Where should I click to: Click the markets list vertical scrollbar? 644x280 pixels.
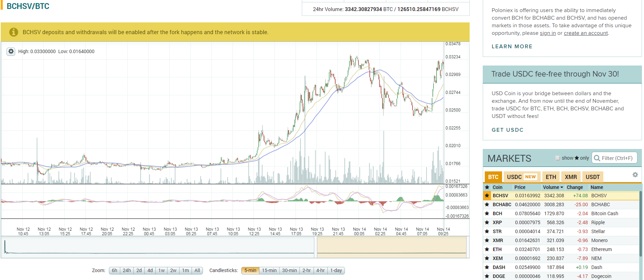(x=641, y=224)
